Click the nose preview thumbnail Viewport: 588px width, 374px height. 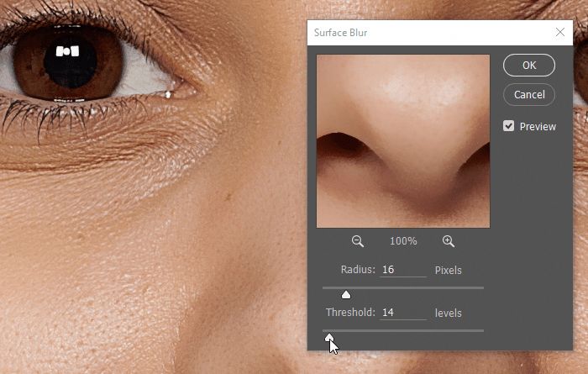coord(403,141)
